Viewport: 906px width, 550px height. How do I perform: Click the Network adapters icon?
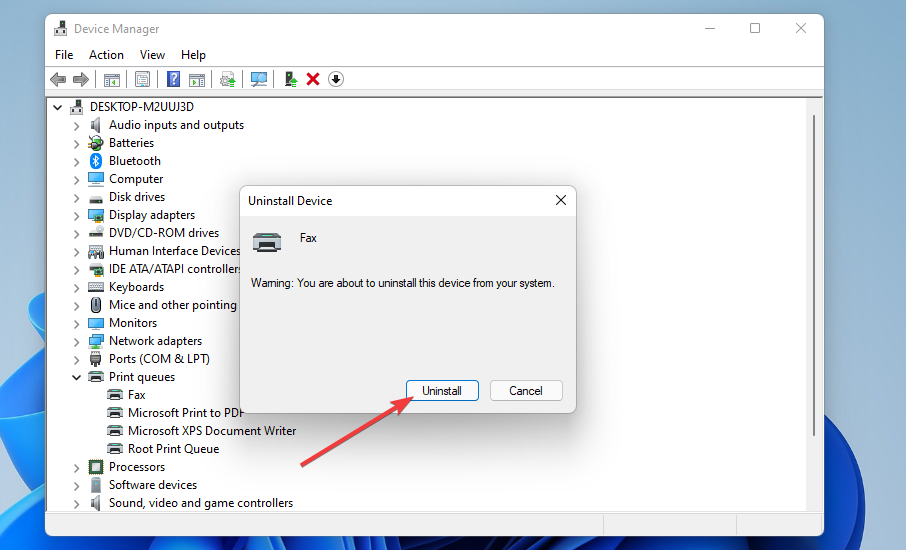(x=96, y=341)
